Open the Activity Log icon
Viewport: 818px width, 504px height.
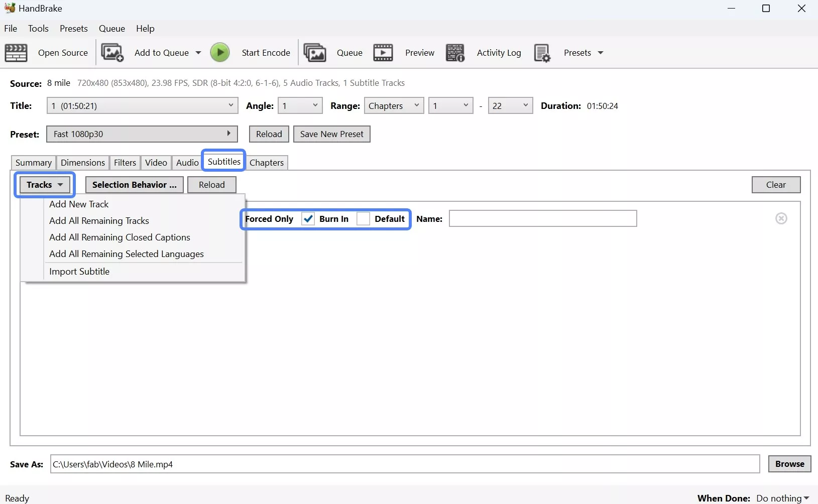pos(455,53)
